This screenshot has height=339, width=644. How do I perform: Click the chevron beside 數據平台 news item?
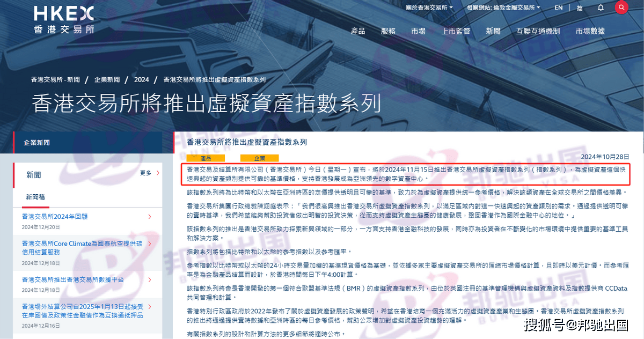(x=150, y=279)
